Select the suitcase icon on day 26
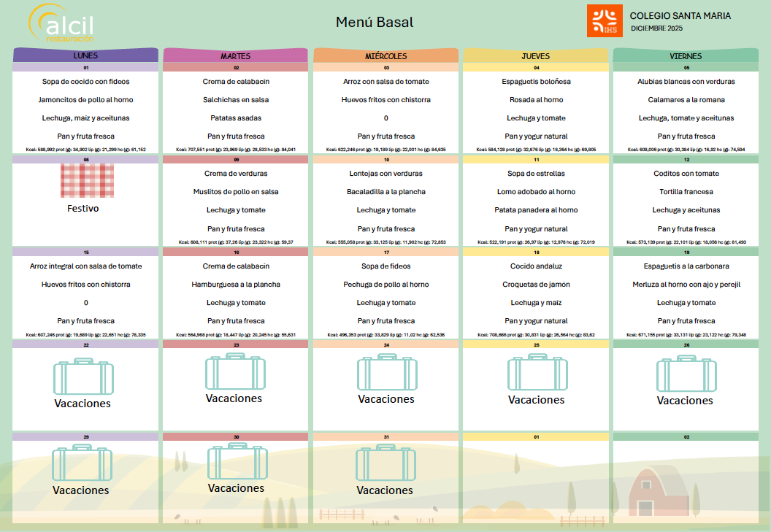 tap(686, 373)
